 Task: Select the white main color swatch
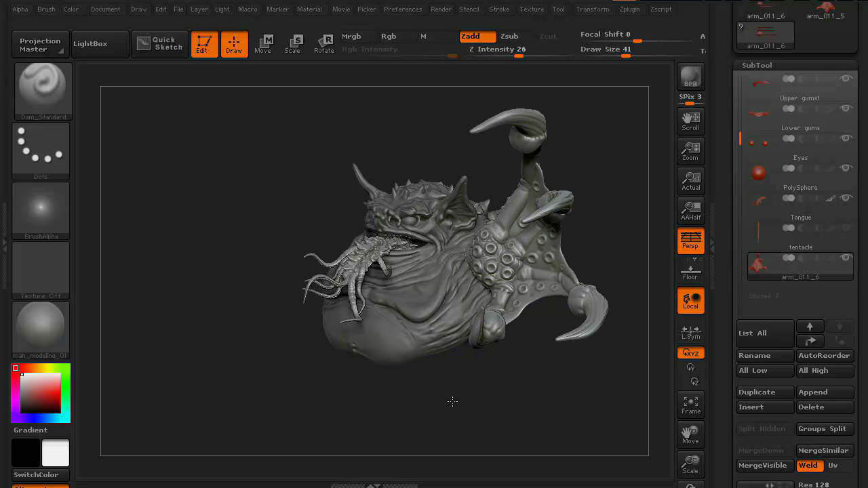(56, 453)
